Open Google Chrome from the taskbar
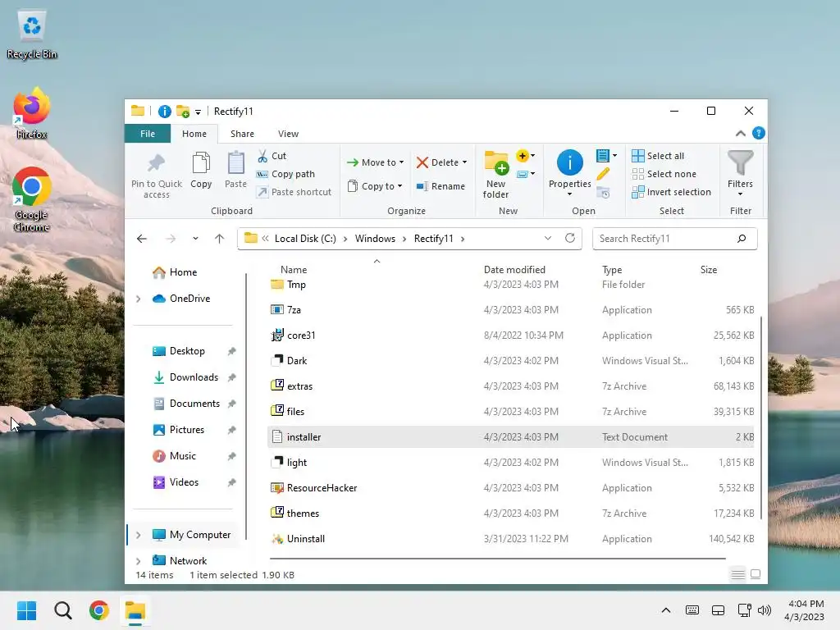The height and width of the screenshot is (630, 840). click(x=99, y=610)
